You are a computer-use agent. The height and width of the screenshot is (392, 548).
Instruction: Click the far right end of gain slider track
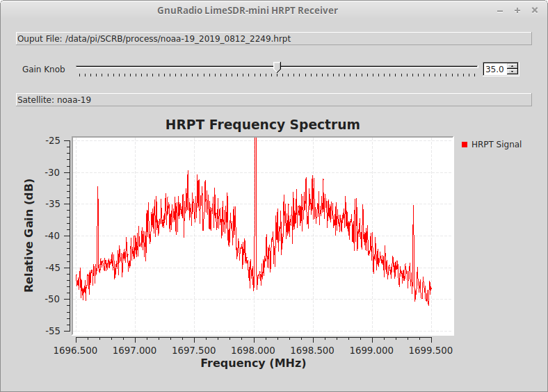476,67
